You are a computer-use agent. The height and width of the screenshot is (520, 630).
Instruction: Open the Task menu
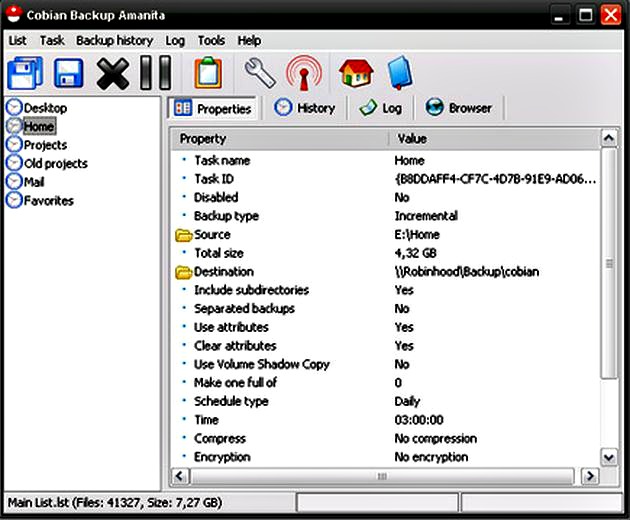(52, 41)
